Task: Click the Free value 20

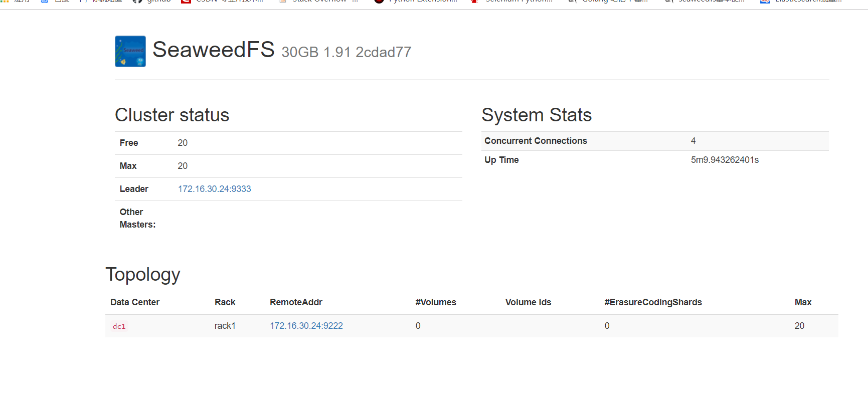Action: point(183,143)
